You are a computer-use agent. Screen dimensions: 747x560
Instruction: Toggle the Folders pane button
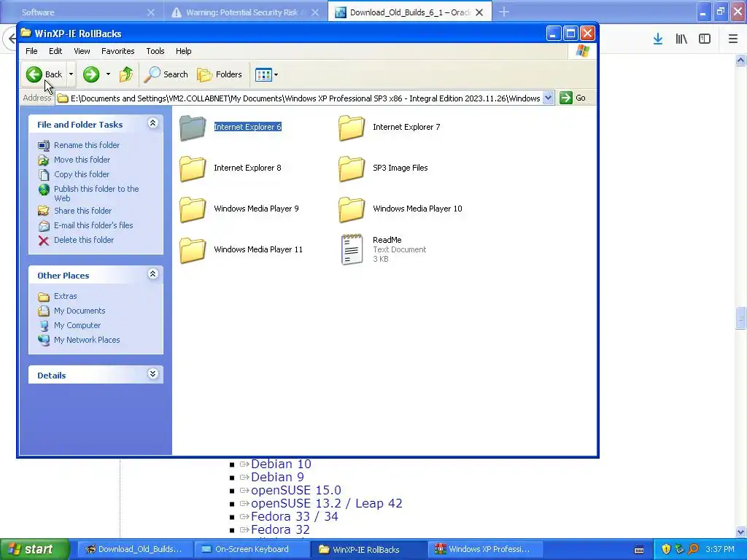pos(220,74)
